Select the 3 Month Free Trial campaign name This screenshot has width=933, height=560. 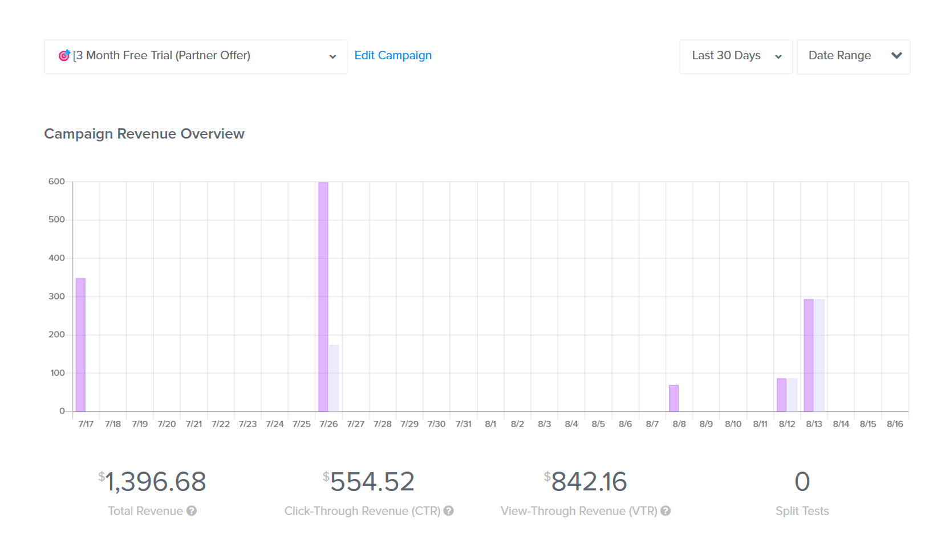tap(161, 55)
